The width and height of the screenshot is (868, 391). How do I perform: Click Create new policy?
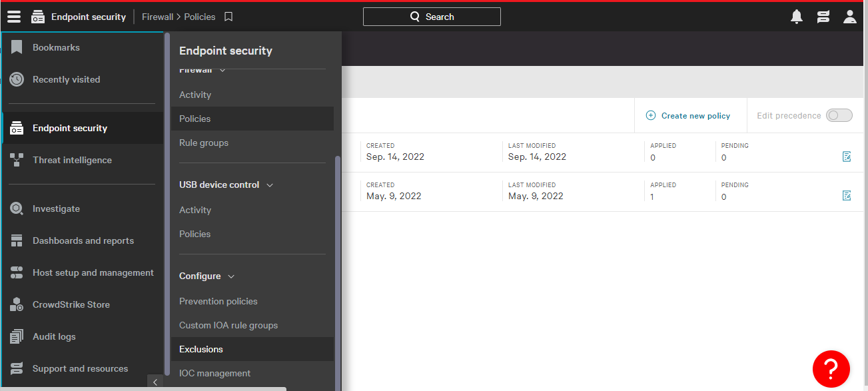tap(695, 115)
